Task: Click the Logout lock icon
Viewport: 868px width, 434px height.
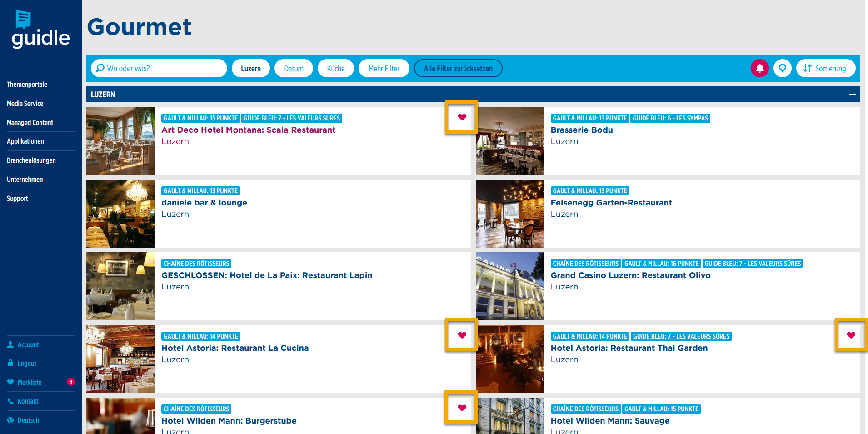Action: pyautogui.click(x=10, y=363)
